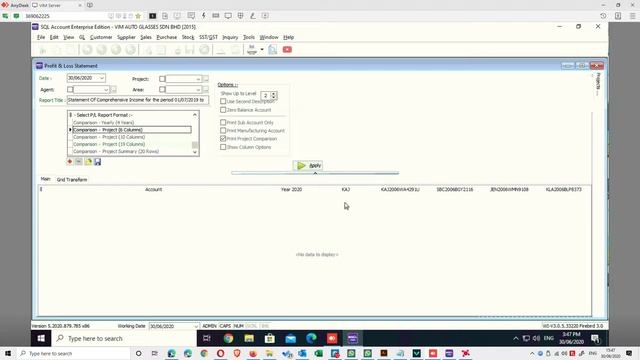Open File Explorer in remote taskbar
The width and height of the screenshot is (640, 360).
click(249, 338)
